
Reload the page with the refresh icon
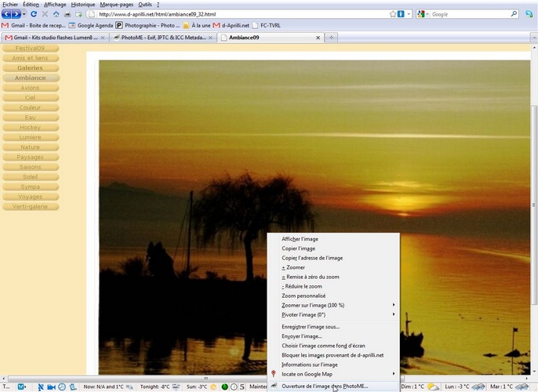tap(34, 14)
